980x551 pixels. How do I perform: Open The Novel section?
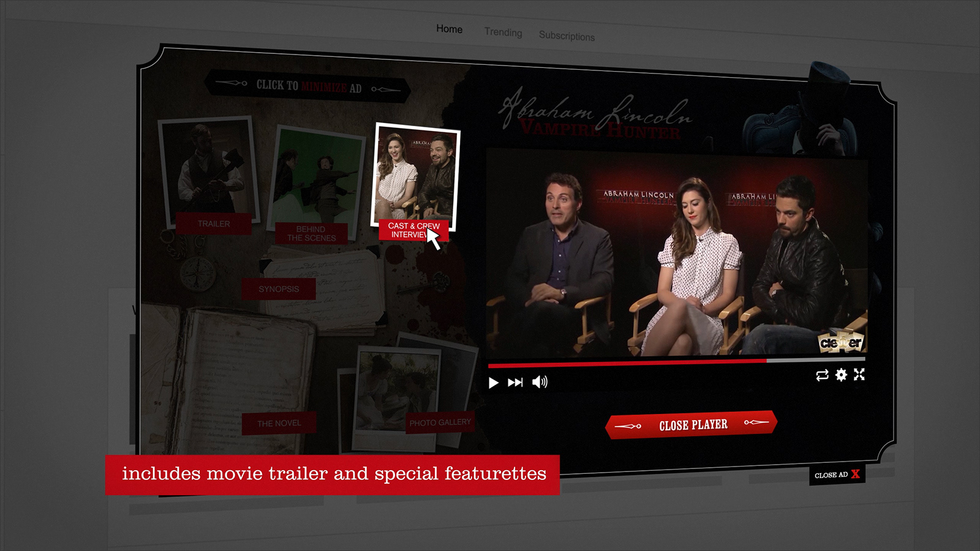click(x=279, y=423)
